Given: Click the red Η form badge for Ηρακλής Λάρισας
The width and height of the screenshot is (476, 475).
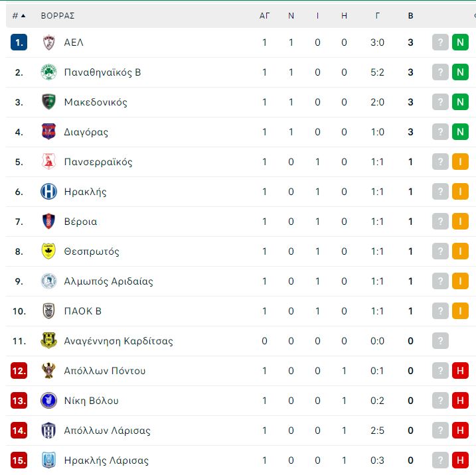Looking at the screenshot, I should pos(460,460).
